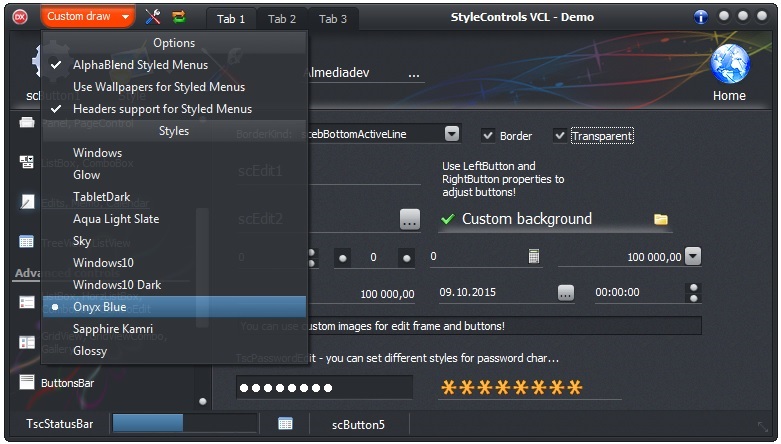Click the ellipsis beside Almediadev
The height and width of the screenshot is (444, 781).
click(x=413, y=74)
